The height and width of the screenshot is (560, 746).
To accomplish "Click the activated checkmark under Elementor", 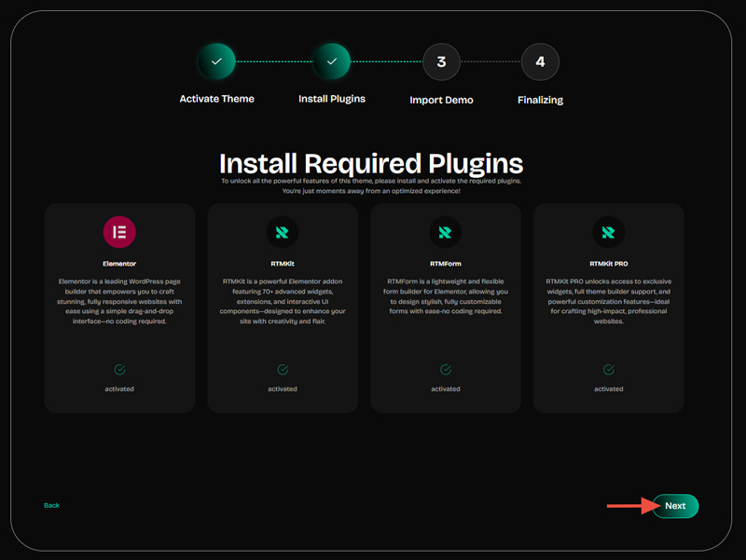I will 119,369.
